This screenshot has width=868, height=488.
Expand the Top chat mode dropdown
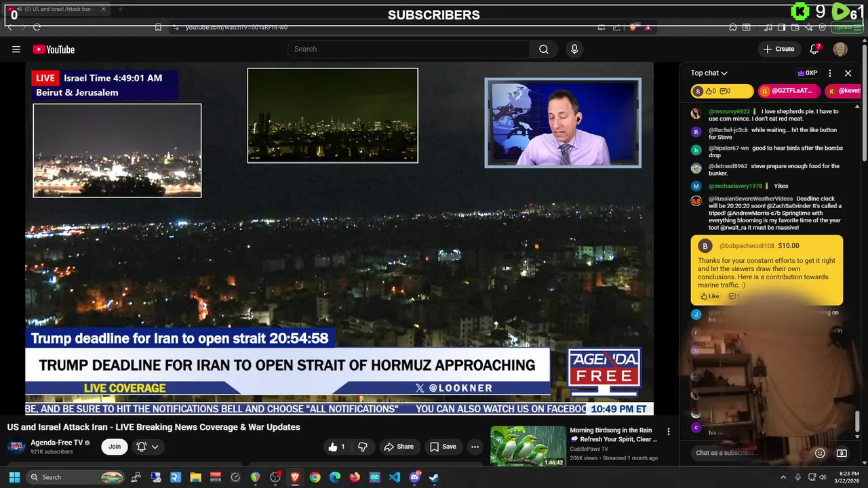[x=709, y=73]
